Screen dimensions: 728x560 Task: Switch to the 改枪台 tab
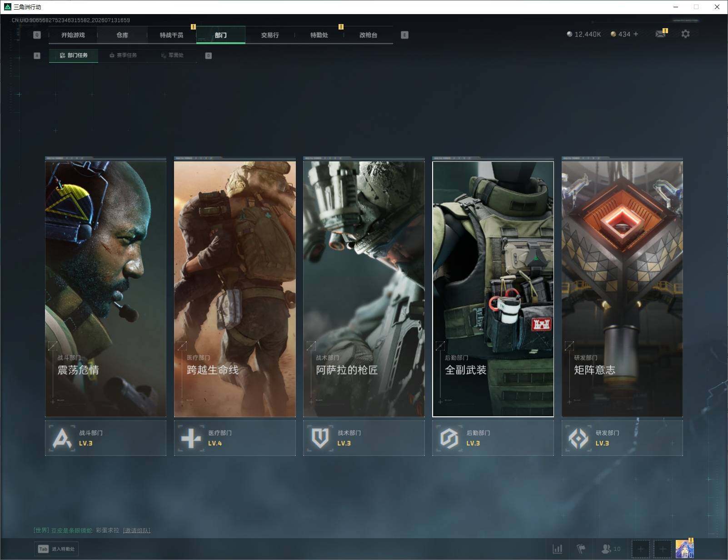point(368,35)
